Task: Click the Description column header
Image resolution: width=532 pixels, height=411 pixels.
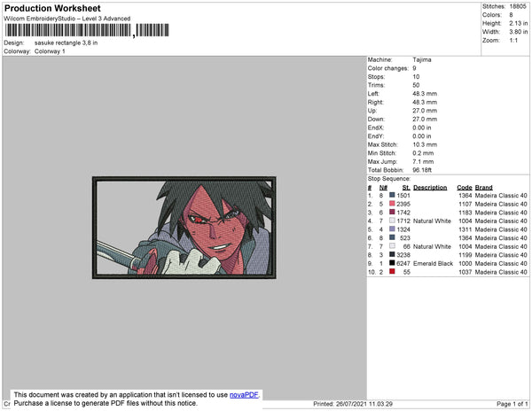Action: coord(430,188)
